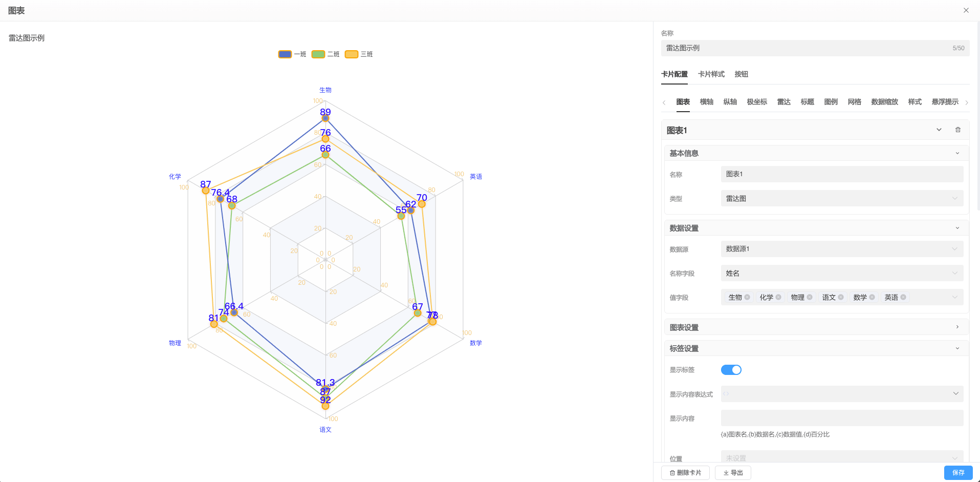This screenshot has height=482, width=980.
Task: Click the yellow 三班 legend swatch
Action: point(351,54)
